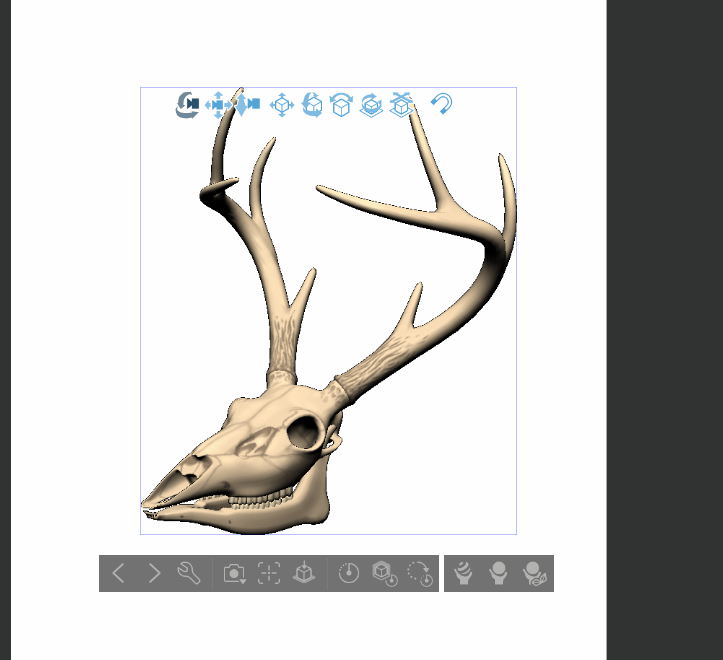Select the camera forward and back icon

tap(248, 104)
